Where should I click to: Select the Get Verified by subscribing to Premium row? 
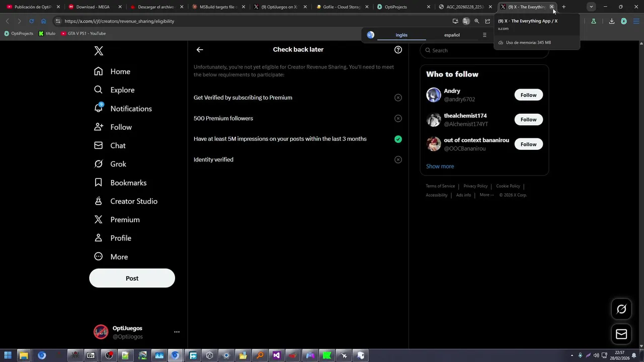click(298, 98)
